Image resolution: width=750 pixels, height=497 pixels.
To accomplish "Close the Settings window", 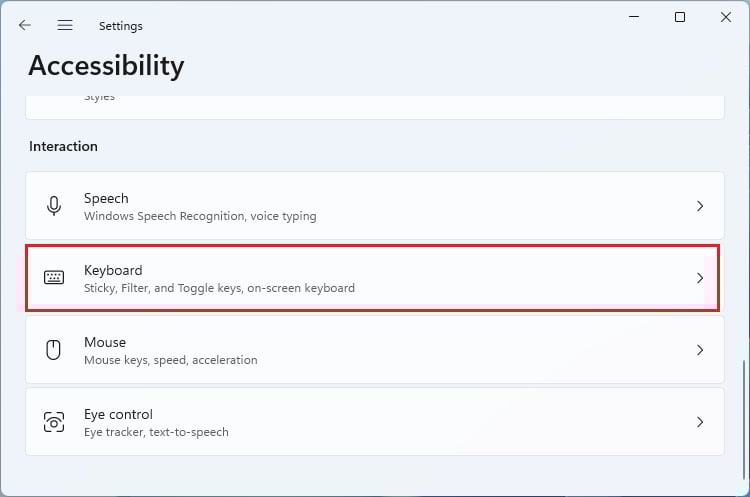I will click(726, 18).
